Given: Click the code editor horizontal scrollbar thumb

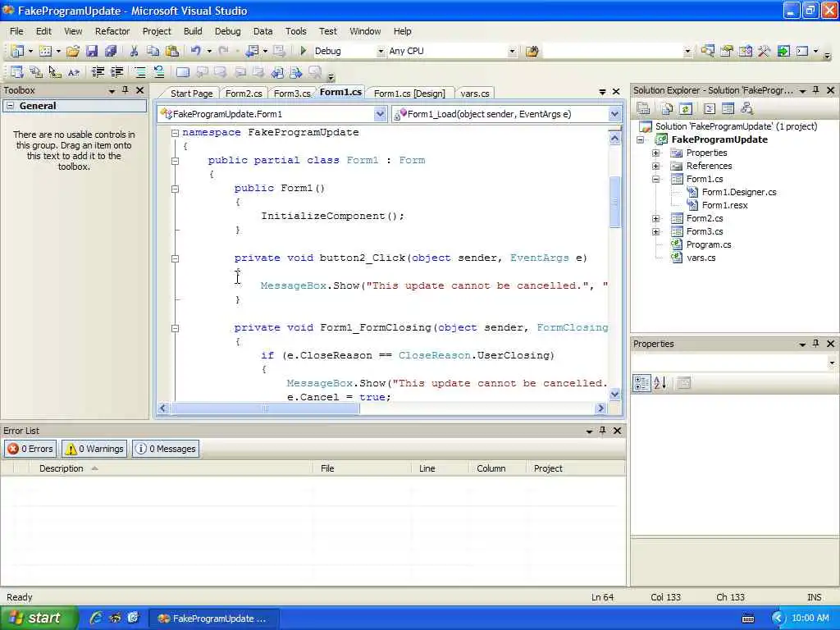Looking at the screenshot, I should 265,409.
